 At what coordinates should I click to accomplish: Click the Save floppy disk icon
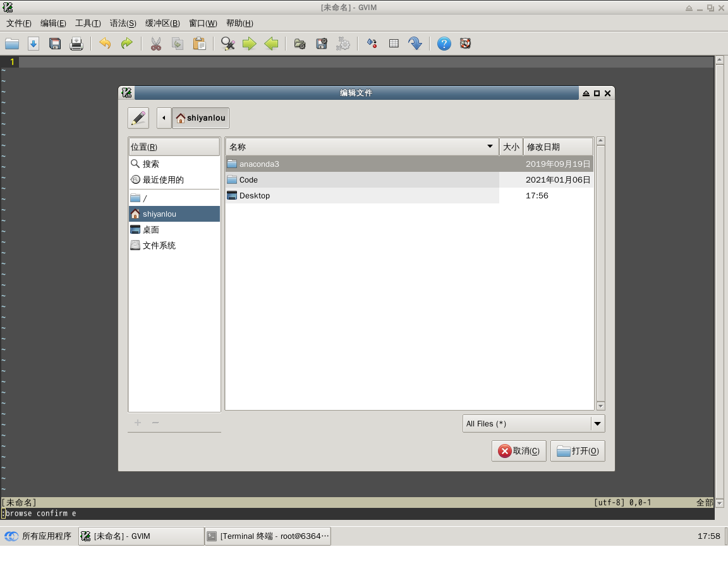point(55,44)
